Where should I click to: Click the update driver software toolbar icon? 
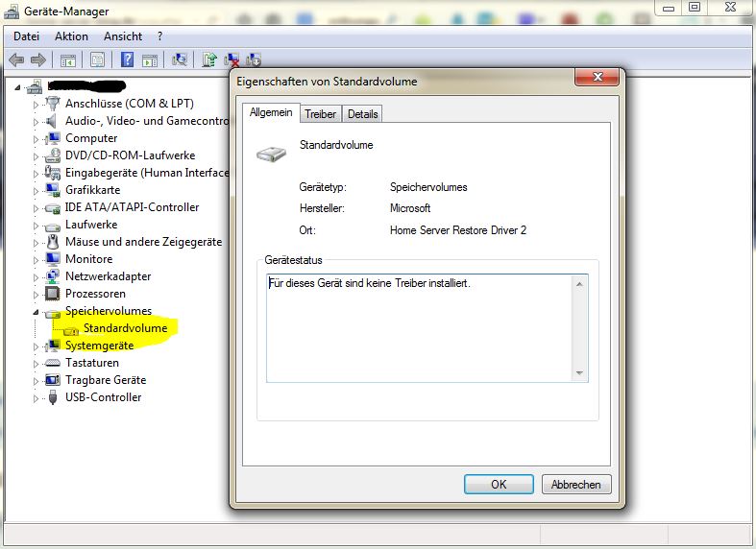(x=209, y=60)
